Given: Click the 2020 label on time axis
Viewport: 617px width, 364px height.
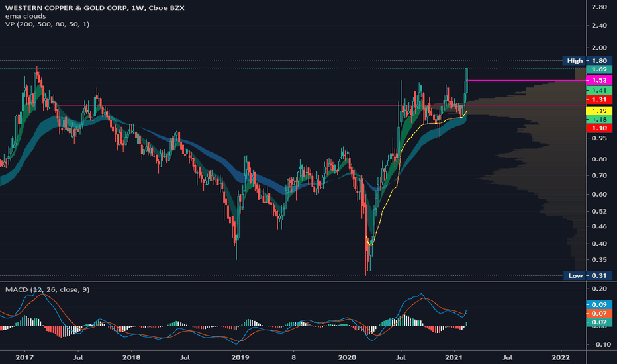Looking at the screenshot, I should tap(348, 357).
